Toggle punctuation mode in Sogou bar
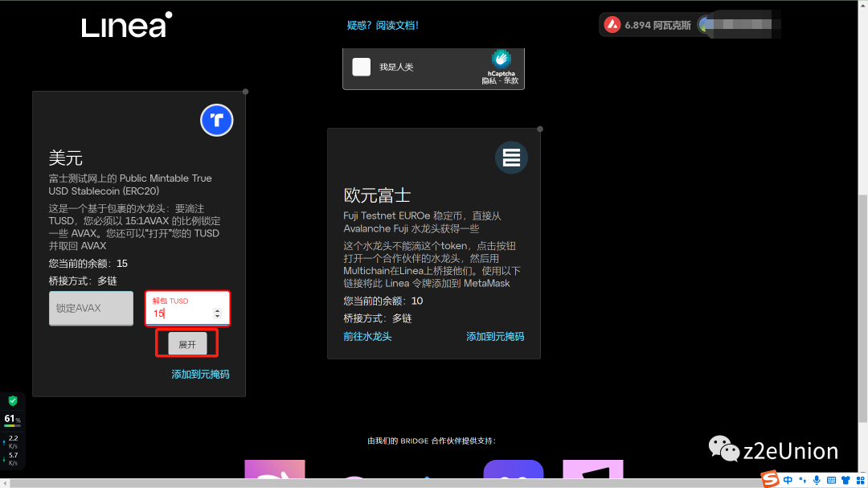The image size is (868, 488). tap(802, 480)
